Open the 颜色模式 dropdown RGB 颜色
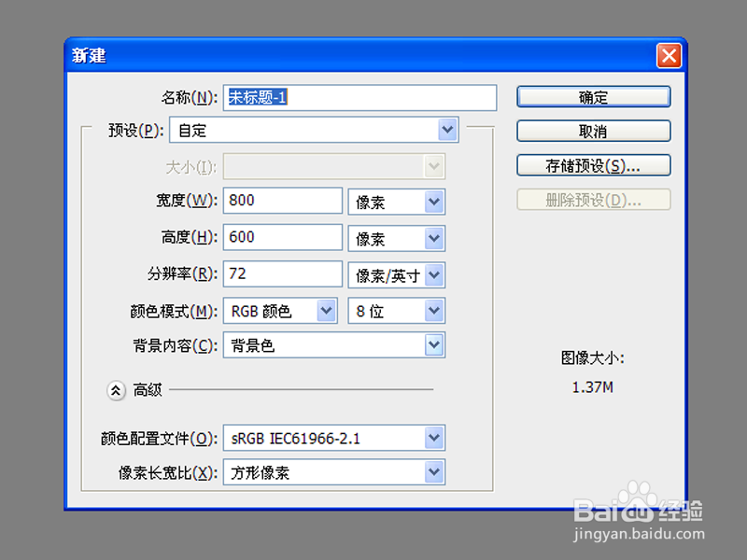The image size is (747, 560). coord(280,311)
